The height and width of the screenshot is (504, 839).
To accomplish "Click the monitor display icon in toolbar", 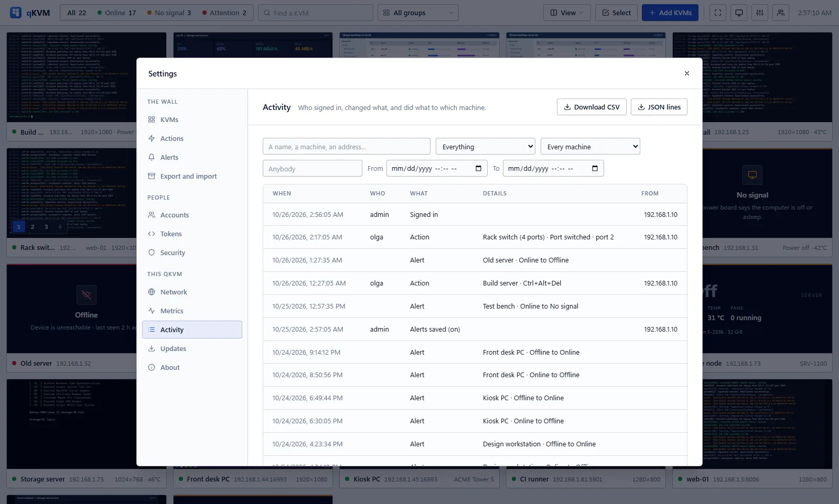I will (x=739, y=13).
